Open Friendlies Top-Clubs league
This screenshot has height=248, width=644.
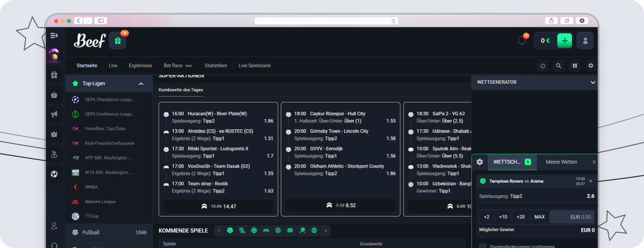tap(109, 129)
